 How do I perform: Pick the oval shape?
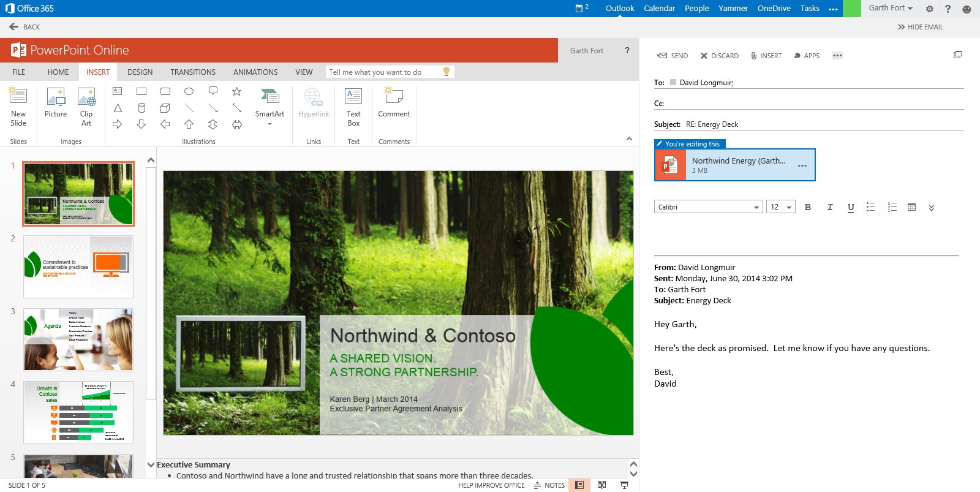pos(189,91)
